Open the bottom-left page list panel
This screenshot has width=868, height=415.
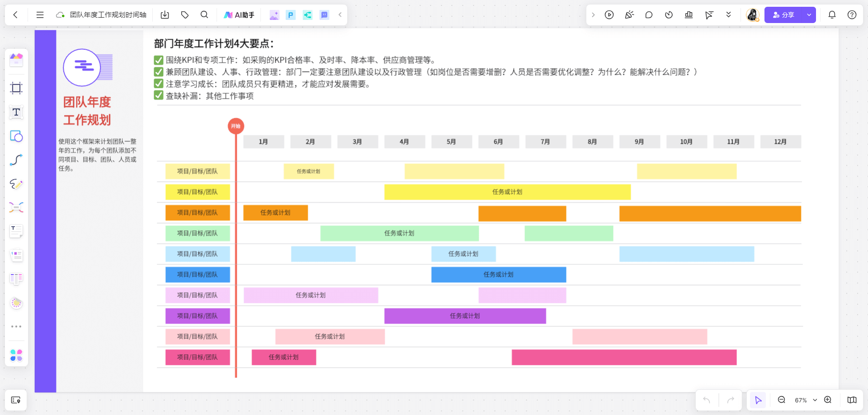click(x=16, y=400)
